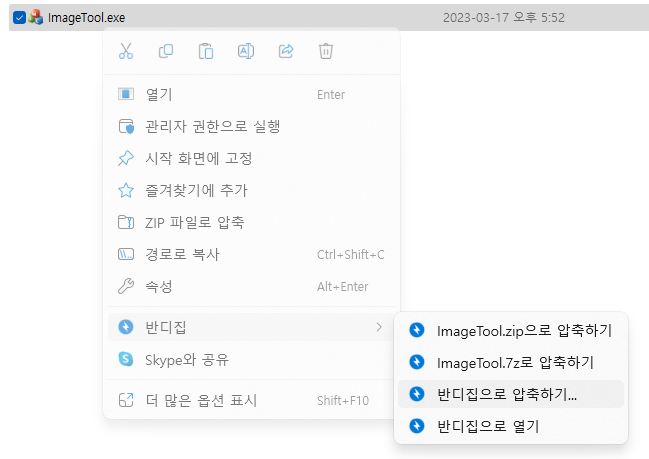Open 속성 from the context menu

tap(252, 286)
